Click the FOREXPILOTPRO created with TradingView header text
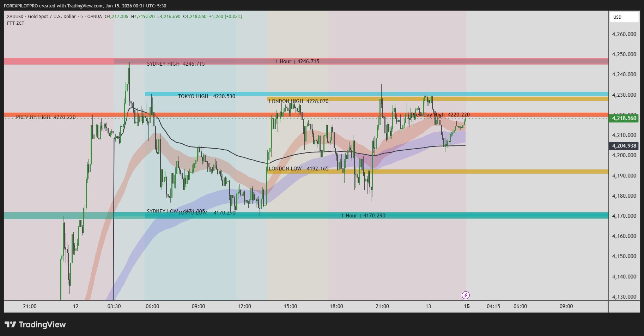 pyautogui.click(x=85, y=6)
